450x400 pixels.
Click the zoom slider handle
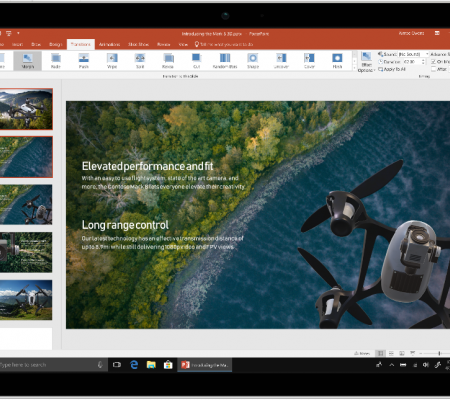439,353
